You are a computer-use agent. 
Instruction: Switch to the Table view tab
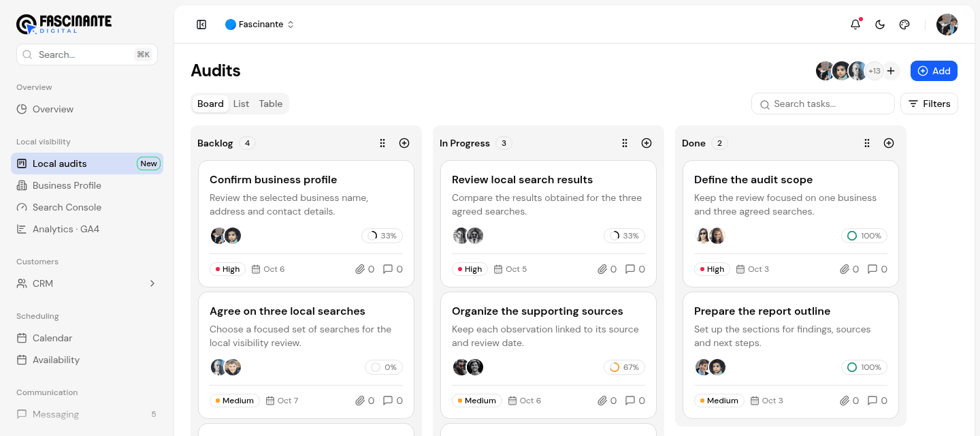tap(270, 104)
